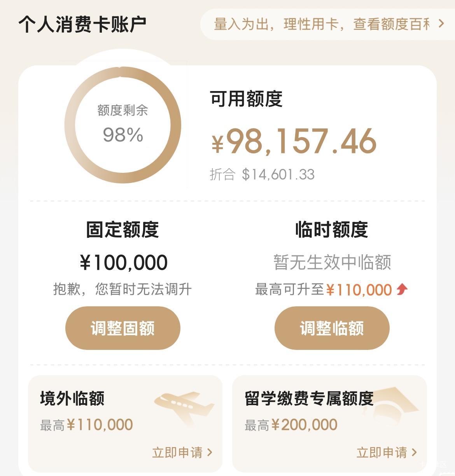Click the chevron next to study-abroad 立即申请
The width and height of the screenshot is (455, 476).
414,452
